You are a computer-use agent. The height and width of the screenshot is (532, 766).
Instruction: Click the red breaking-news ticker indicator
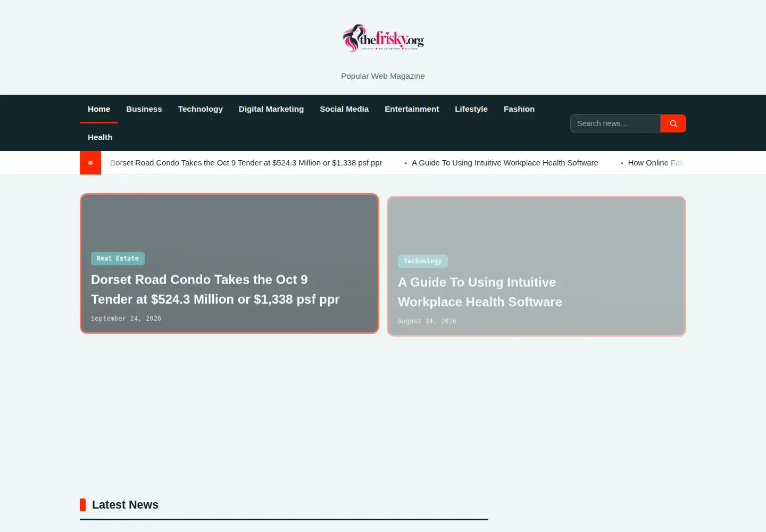[90, 163]
